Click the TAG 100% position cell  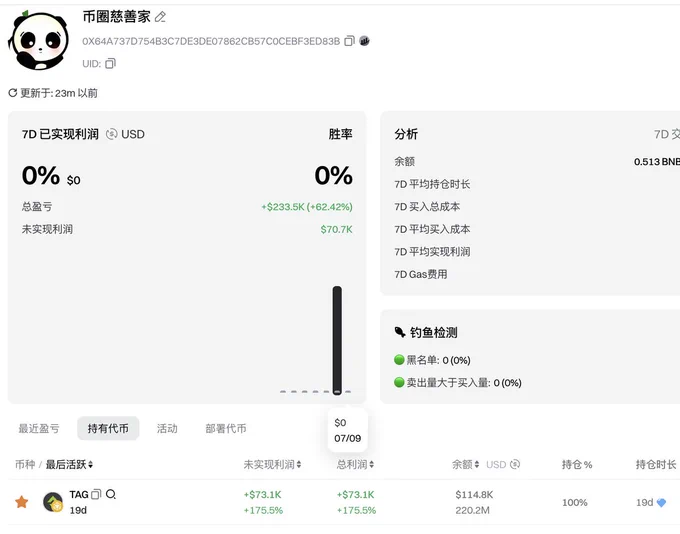pos(575,502)
